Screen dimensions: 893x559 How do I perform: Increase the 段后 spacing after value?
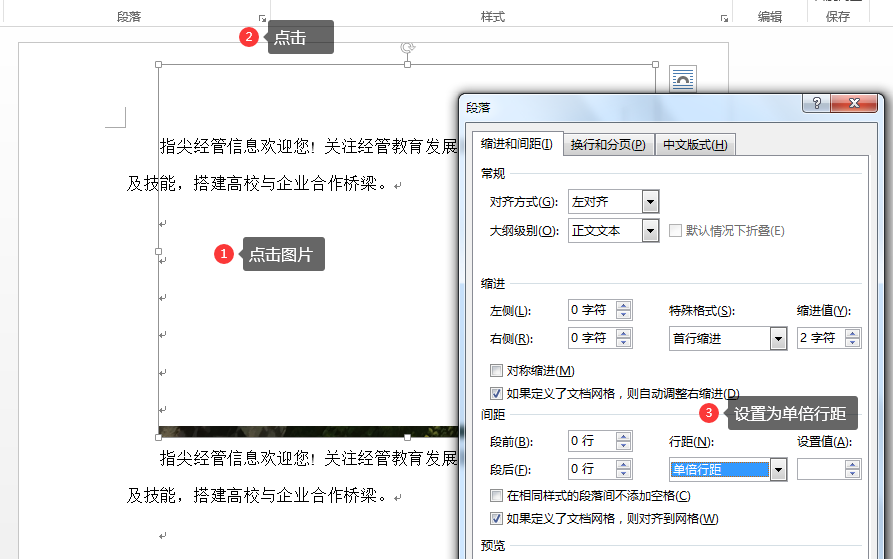(x=624, y=465)
